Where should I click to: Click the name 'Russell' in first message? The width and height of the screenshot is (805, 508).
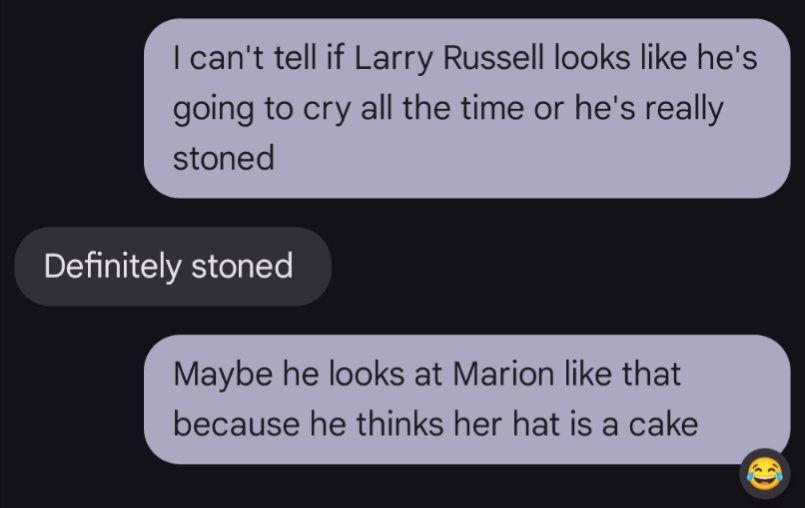point(492,58)
